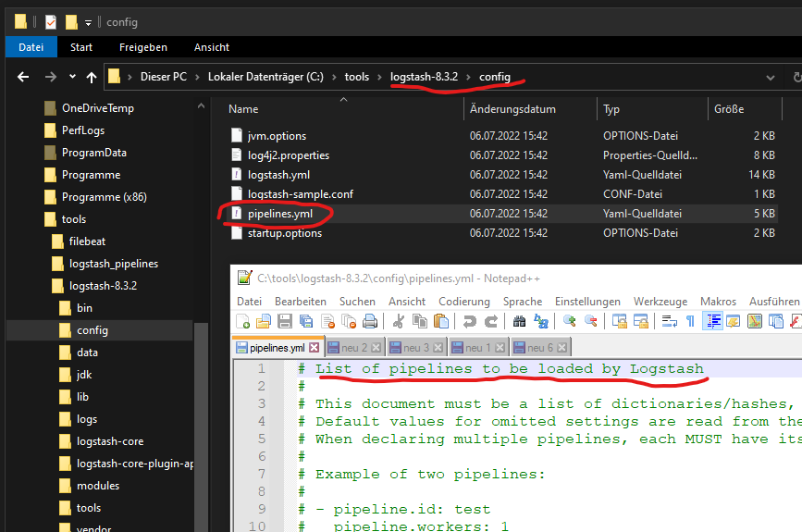Toggle Show all characters pilcrow icon
Viewport: 802px width, 532px height.
(690, 322)
